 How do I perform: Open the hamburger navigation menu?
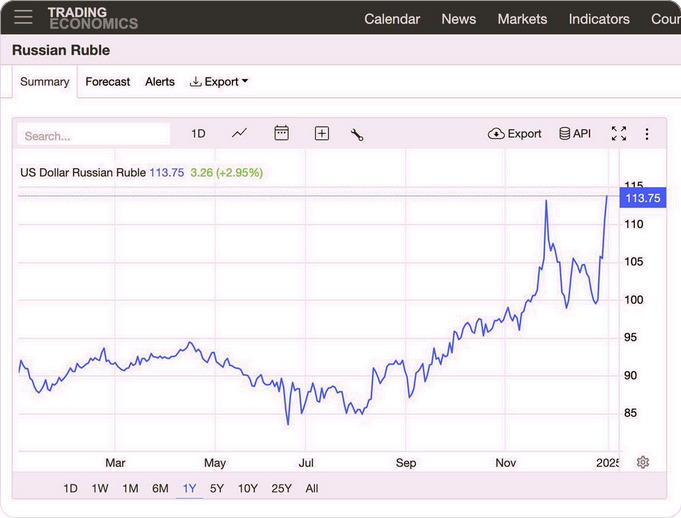[23, 18]
